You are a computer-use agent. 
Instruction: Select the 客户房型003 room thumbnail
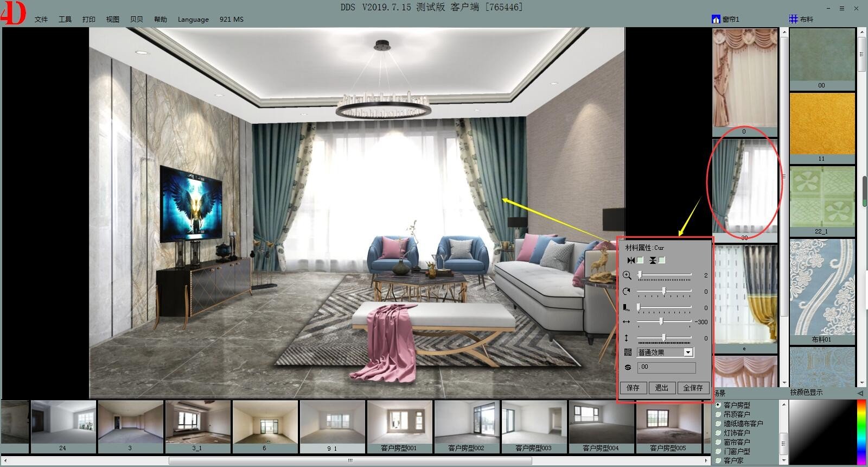533,427
